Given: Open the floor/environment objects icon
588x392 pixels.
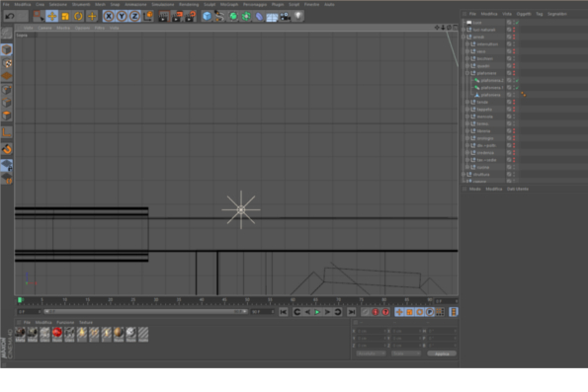Looking at the screenshot, I should [x=272, y=17].
